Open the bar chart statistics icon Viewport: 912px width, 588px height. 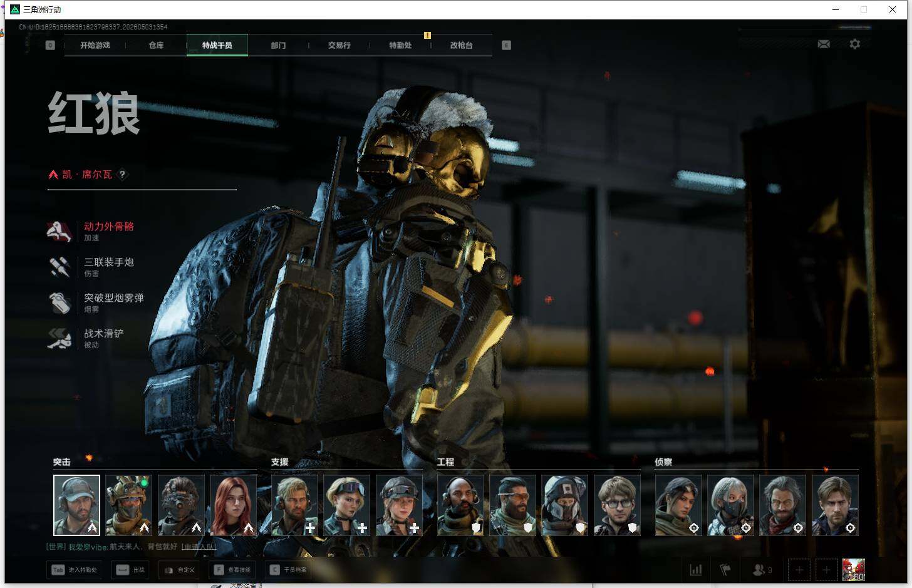coord(696,570)
